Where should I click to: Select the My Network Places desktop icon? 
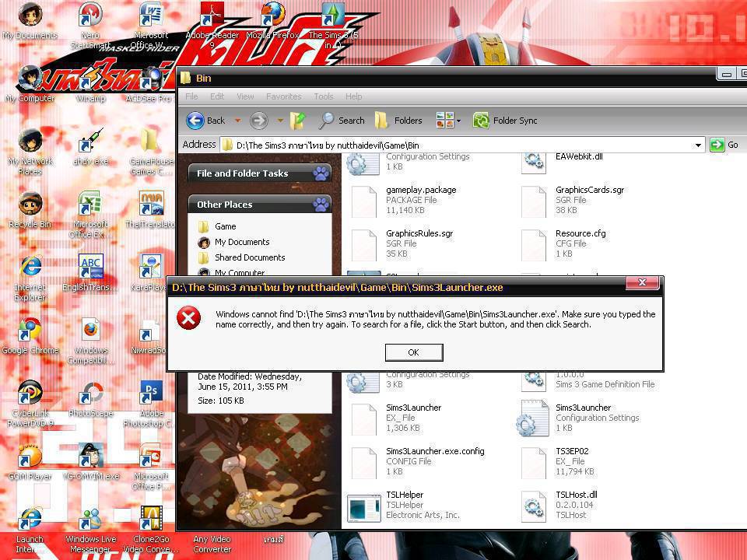[x=30, y=152]
